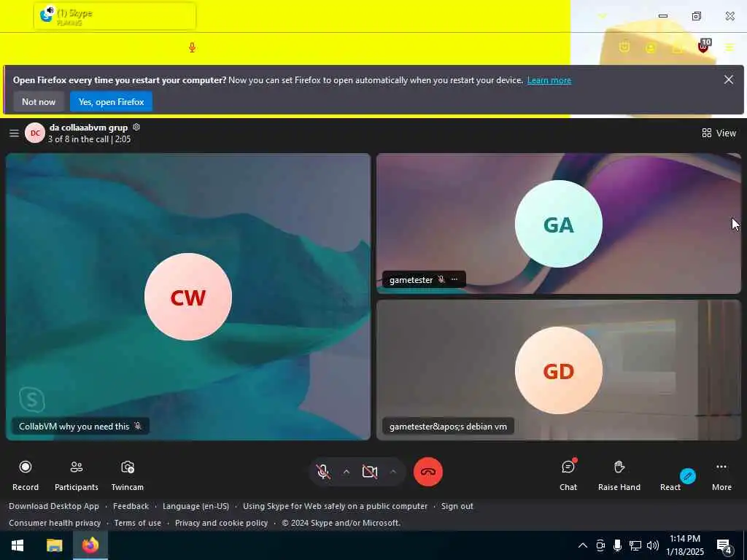
Task: Click Yes, open Firefox button
Action: pos(111,101)
